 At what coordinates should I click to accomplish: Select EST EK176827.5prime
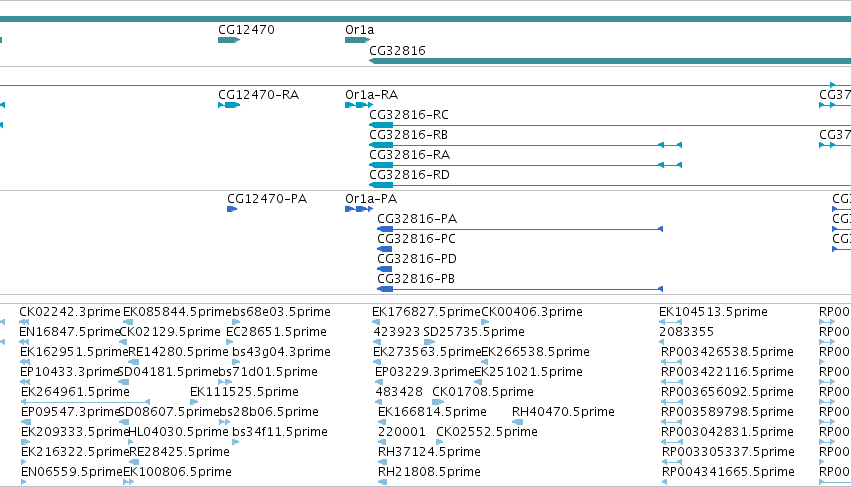427,312
